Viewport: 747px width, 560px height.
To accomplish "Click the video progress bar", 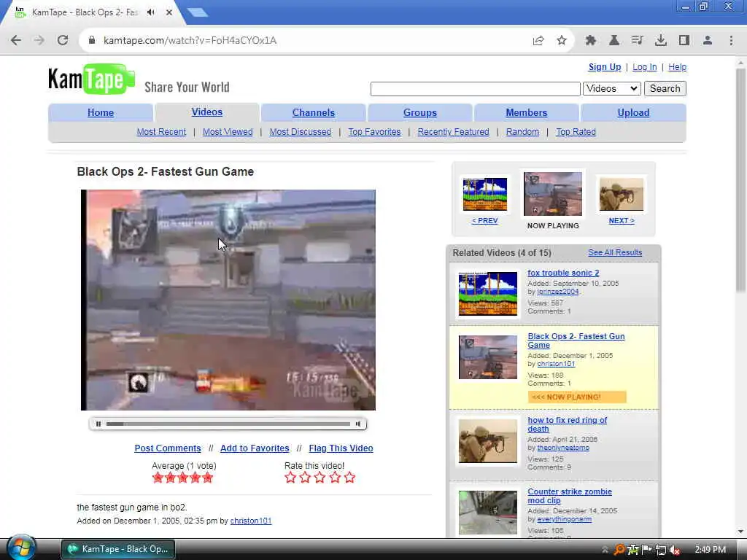I will point(228,424).
